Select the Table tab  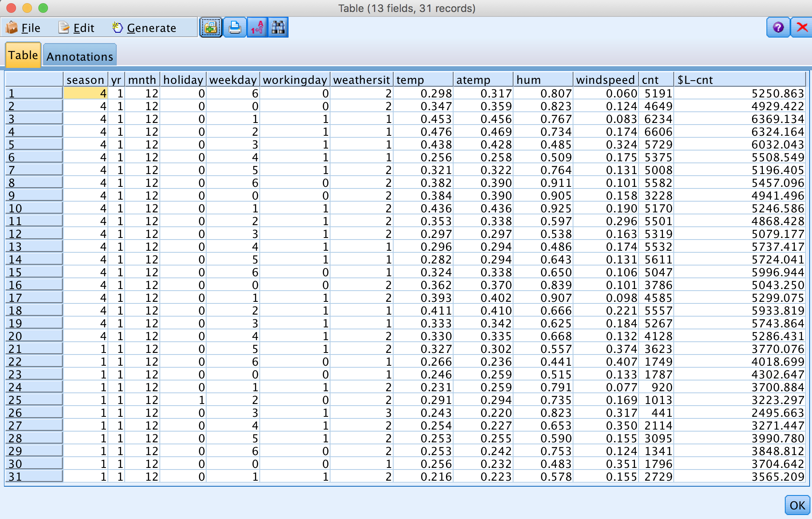point(23,55)
